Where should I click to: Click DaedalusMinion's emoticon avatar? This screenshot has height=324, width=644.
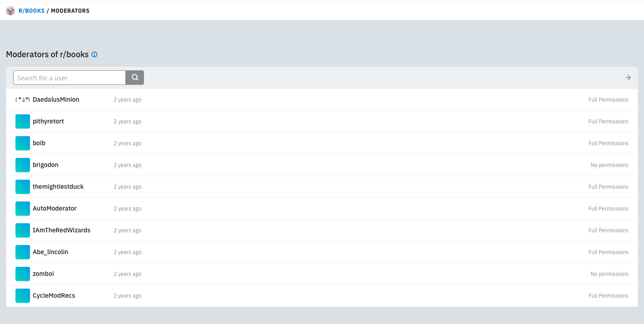[22, 100]
